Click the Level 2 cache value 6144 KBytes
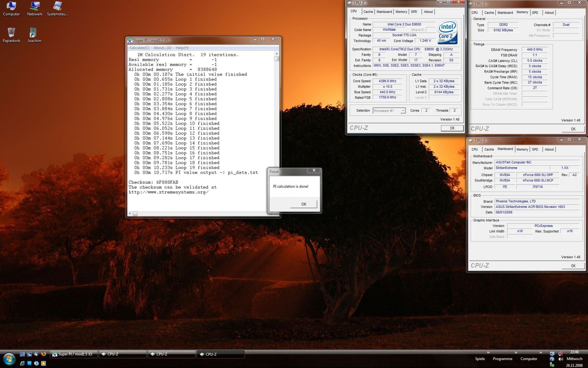588x368 pixels. pyautogui.click(x=444, y=92)
